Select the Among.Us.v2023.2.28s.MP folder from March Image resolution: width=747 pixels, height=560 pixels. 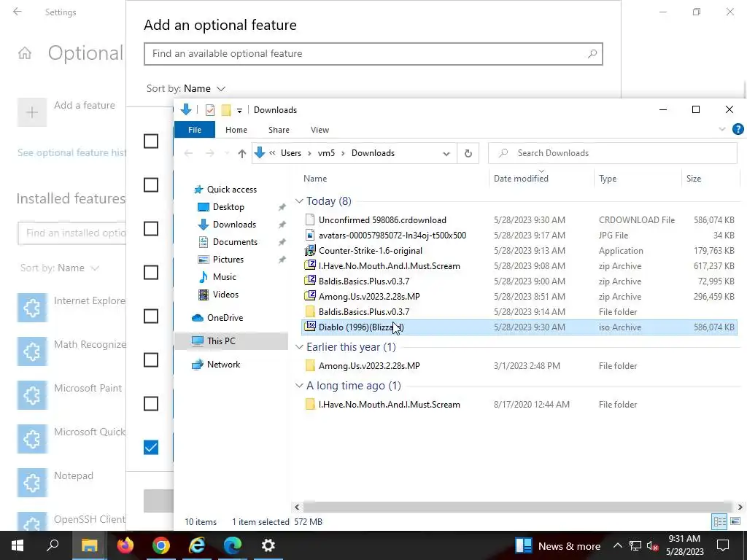(369, 366)
